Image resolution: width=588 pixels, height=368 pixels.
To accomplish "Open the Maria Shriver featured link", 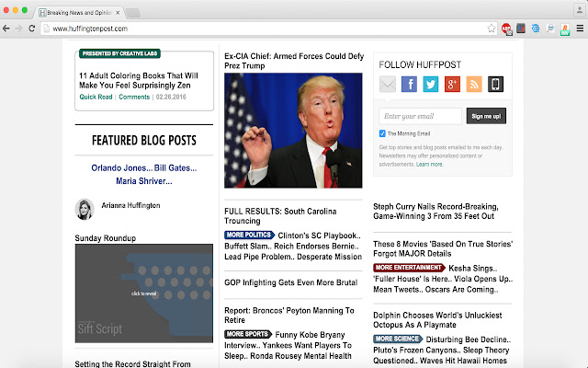I will pyautogui.click(x=144, y=181).
